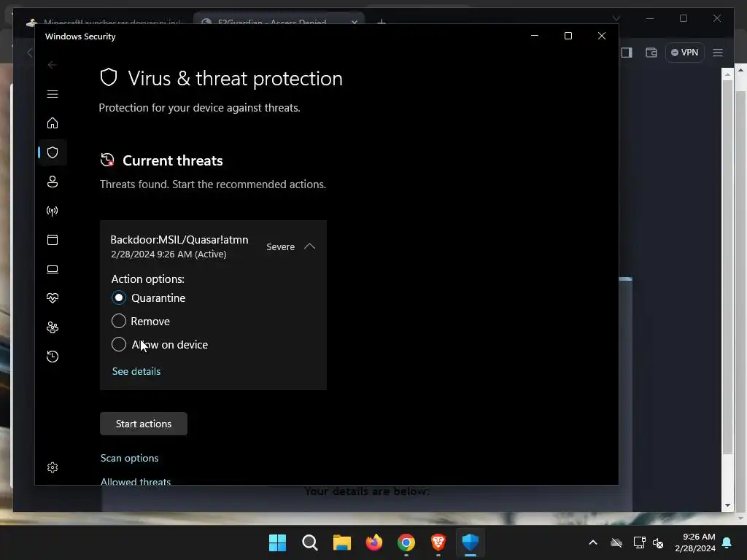
Task: Click the Start actions button
Action: point(144,424)
